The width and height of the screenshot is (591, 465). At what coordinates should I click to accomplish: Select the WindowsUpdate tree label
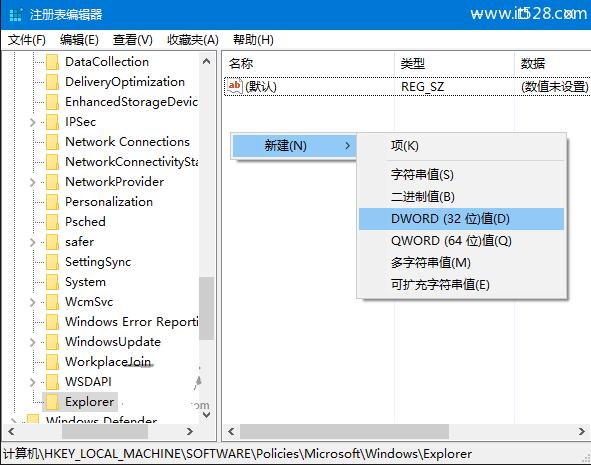(x=113, y=341)
